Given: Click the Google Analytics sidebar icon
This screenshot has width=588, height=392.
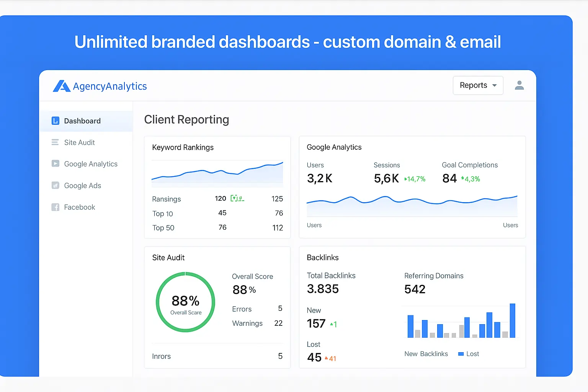Looking at the screenshot, I should [x=56, y=164].
